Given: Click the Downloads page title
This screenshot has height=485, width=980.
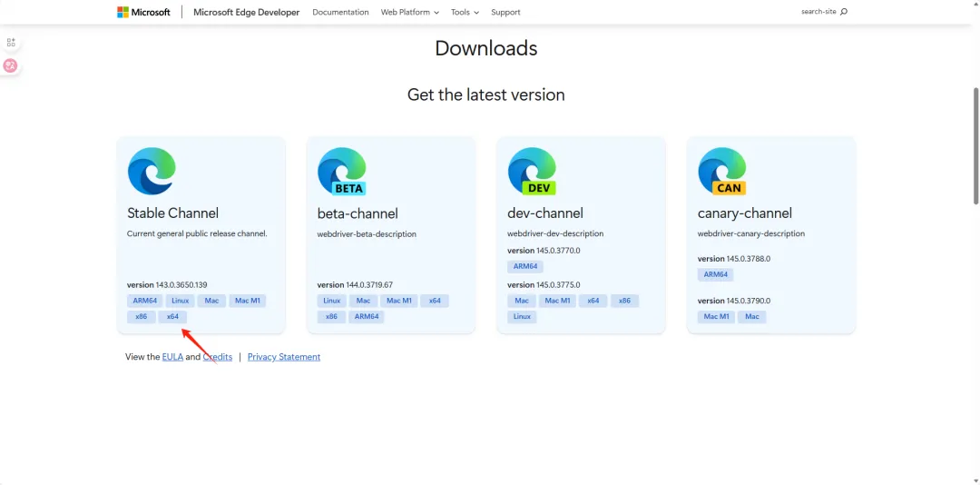Looking at the screenshot, I should (486, 48).
